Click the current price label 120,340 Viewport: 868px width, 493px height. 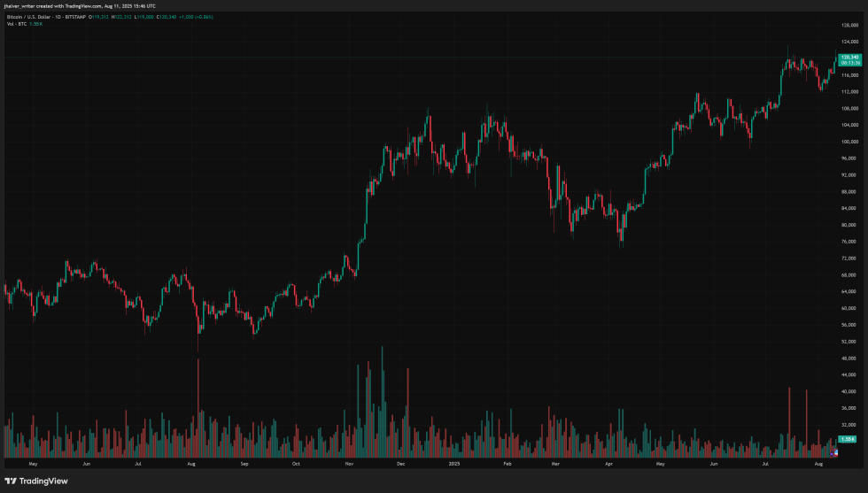click(x=849, y=57)
